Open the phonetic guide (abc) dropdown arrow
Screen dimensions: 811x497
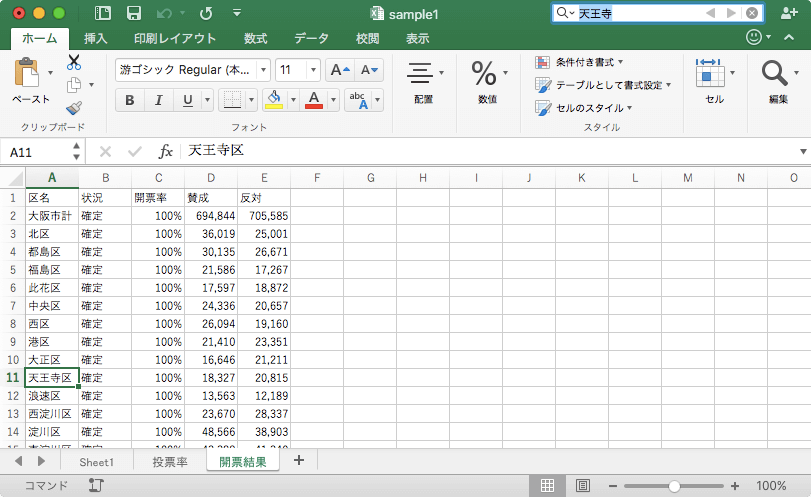[378, 100]
